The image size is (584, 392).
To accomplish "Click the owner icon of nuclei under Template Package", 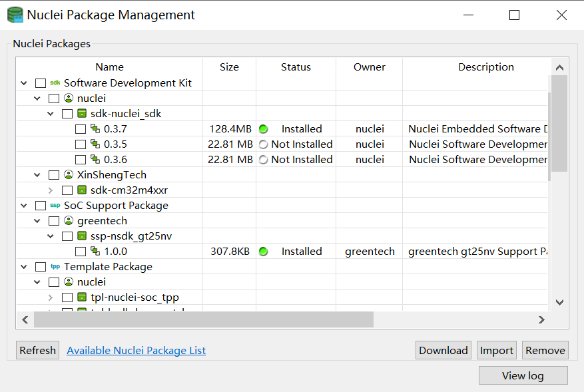I will 69,282.
